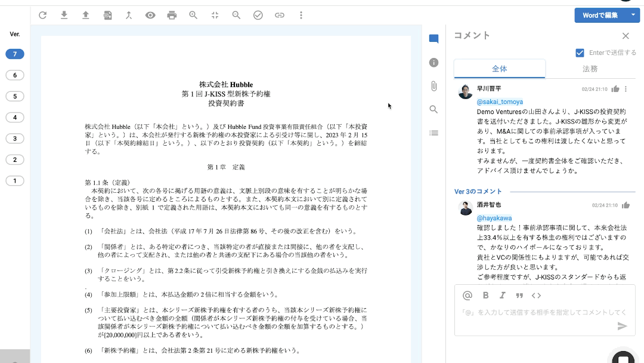Viewport: 644px width, 363px height.
Task: Select the 全体 comments tab
Action: coord(499,69)
